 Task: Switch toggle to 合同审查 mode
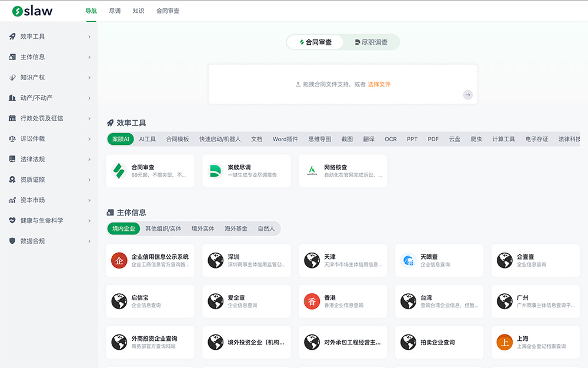[x=316, y=42]
